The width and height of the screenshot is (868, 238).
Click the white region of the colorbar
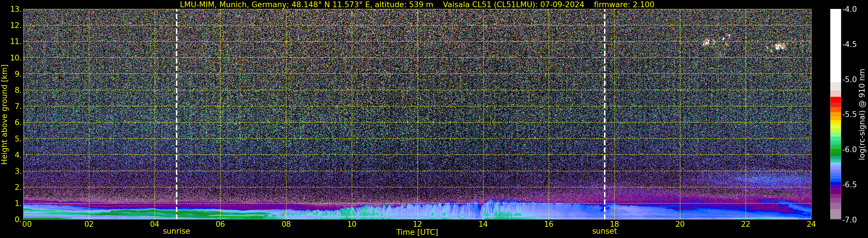point(835,46)
